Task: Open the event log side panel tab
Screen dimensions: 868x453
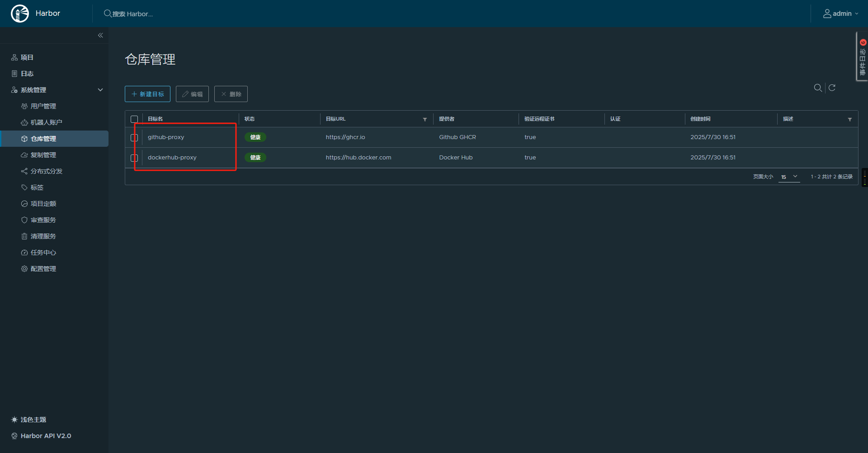Action: tap(862, 56)
